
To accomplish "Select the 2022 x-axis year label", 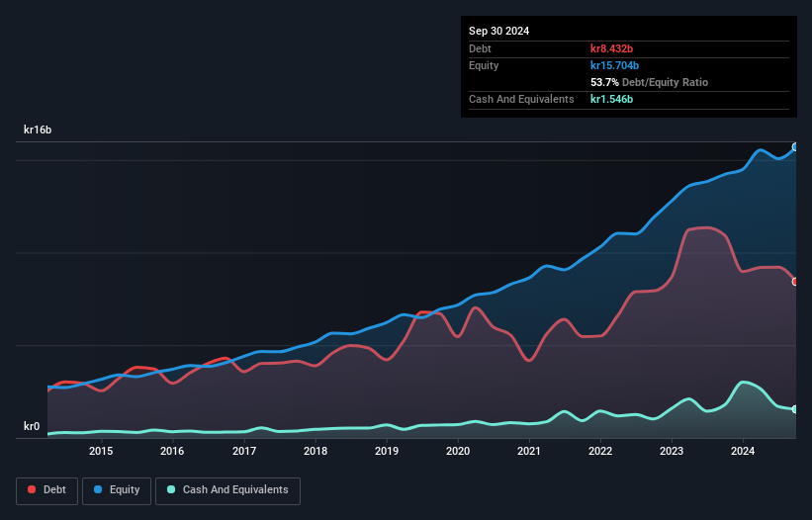I will pos(600,452).
